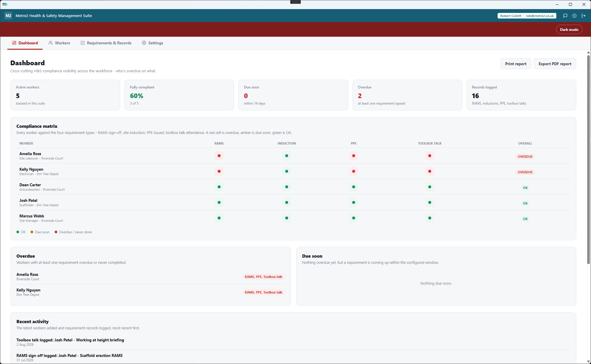Click Marcus Webb Toolbox Talk green dot
The width and height of the screenshot is (591, 364).
point(430,218)
